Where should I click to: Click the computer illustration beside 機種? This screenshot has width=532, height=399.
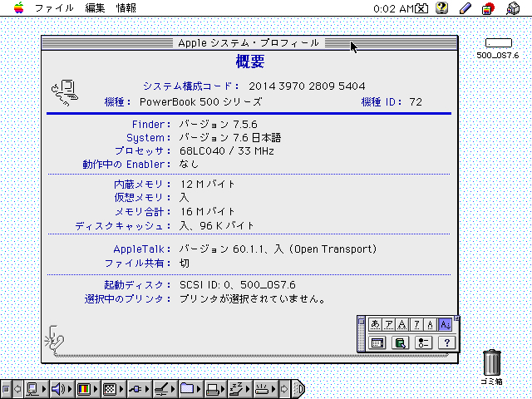65,93
